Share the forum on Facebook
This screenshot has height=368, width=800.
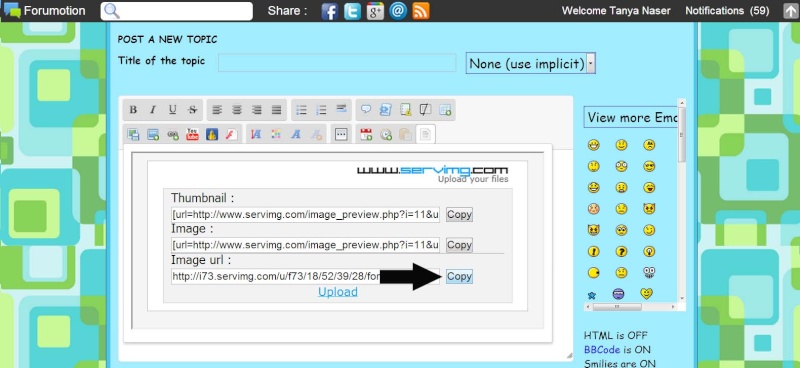pyautogui.click(x=330, y=11)
